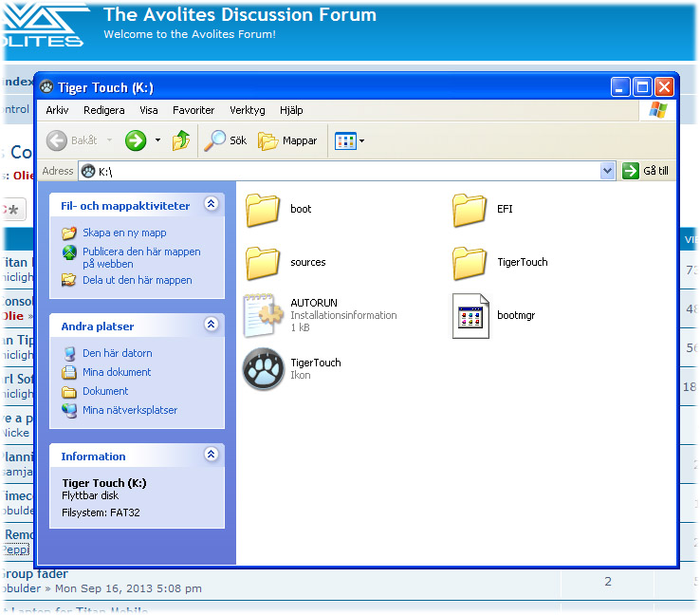700x615 pixels.
Task: Click the Mina dokument icon
Action: [x=69, y=372]
